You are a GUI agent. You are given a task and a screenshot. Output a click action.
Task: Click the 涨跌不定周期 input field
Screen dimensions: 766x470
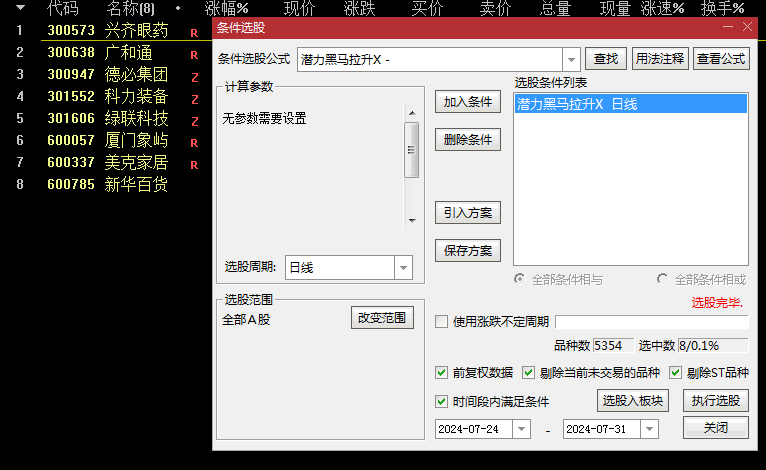652,322
